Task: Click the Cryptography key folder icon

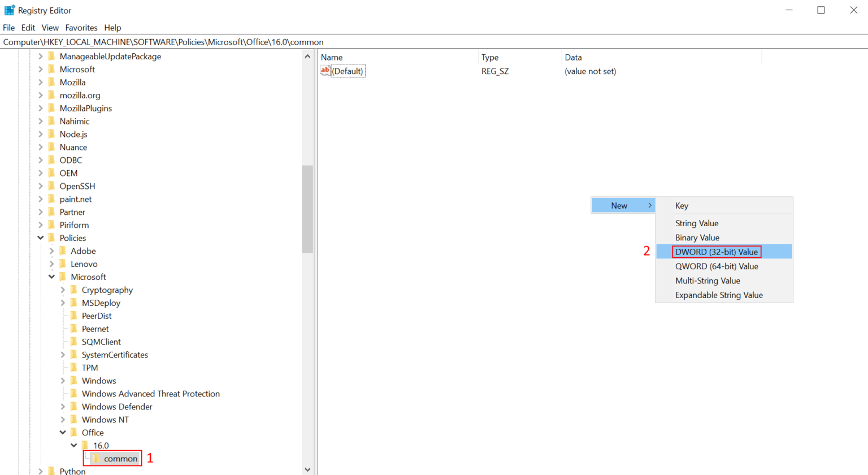Action: 74,290
